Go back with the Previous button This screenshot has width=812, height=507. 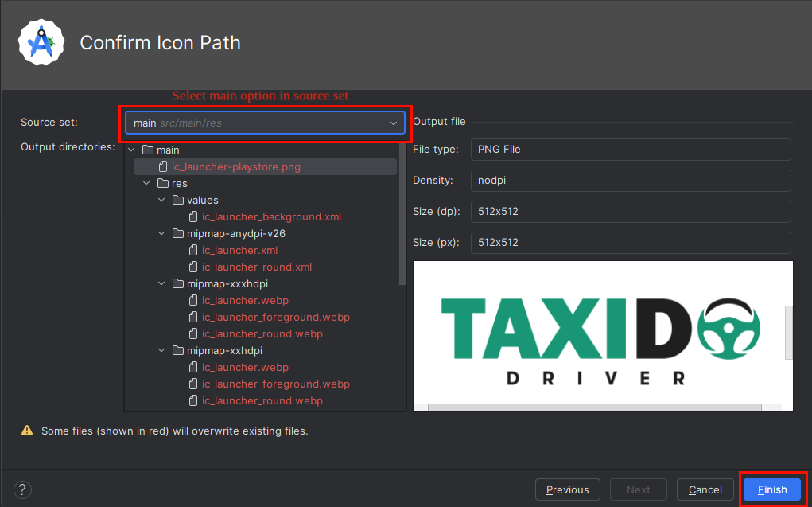point(567,489)
